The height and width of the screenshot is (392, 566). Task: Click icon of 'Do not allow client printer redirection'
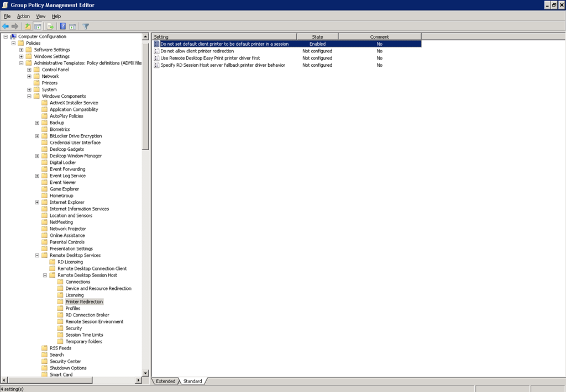click(156, 51)
